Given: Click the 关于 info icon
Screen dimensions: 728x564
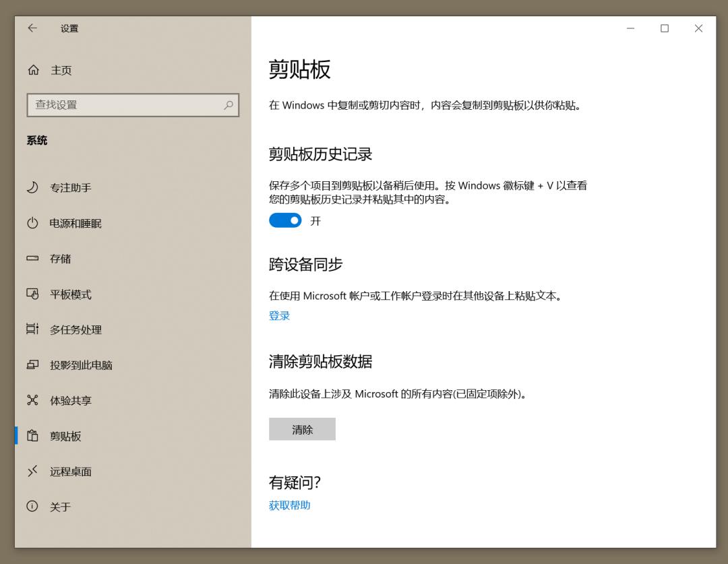Looking at the screenshot, I should [x=34, y=506].
